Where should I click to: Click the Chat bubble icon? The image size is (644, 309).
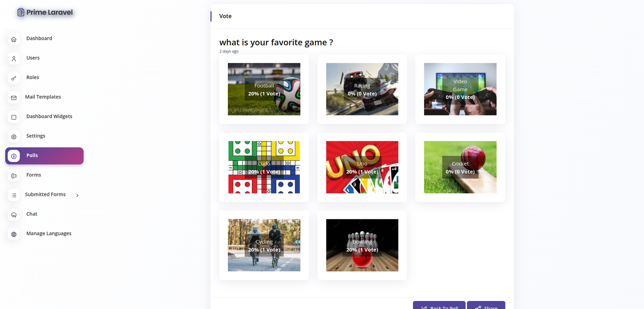click(14, 215)
